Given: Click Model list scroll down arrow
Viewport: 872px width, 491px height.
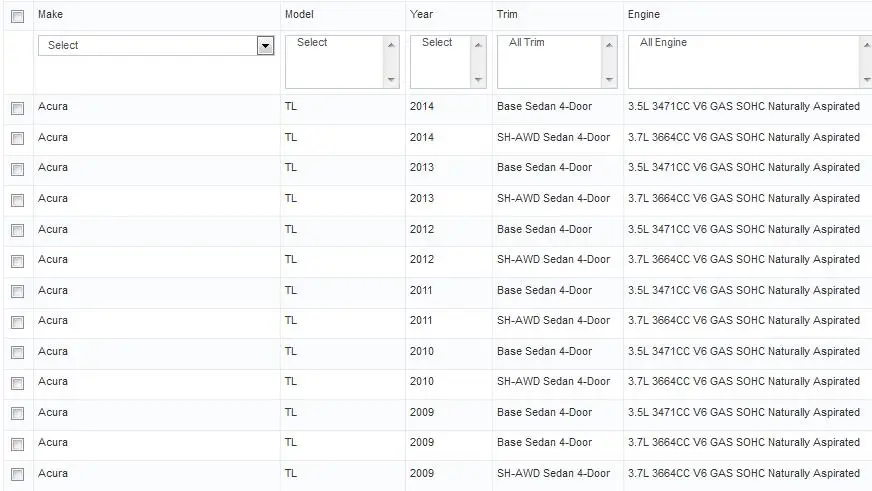Looking at the screenshot, I should [x=391, y=80].
